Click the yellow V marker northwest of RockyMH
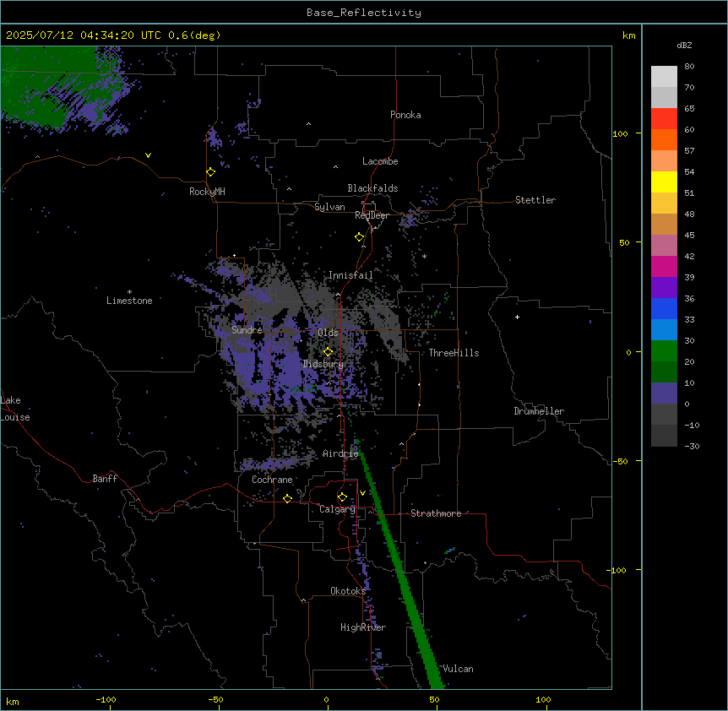The image size is (728, 711). (148, 155)
